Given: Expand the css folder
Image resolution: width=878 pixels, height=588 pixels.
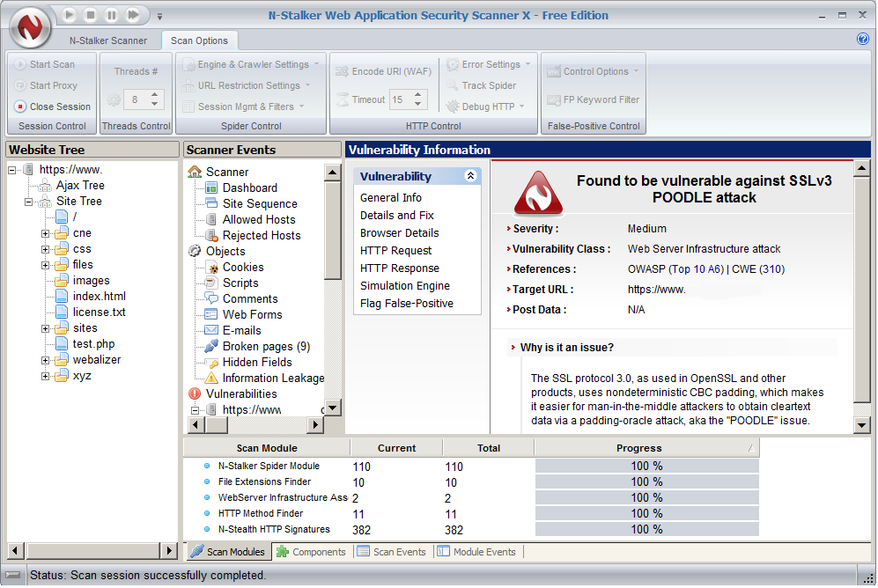Looking at the screenshot, I should [46, 249].
